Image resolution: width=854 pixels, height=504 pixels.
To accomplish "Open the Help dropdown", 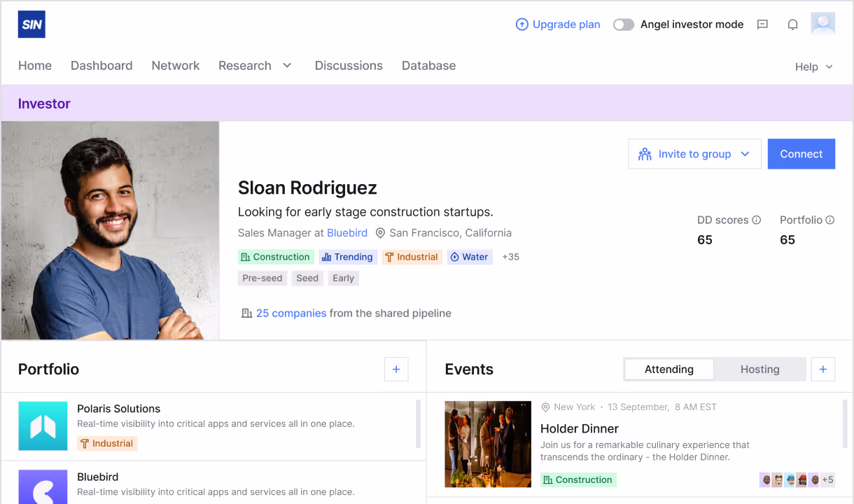I will click(814, 66).
